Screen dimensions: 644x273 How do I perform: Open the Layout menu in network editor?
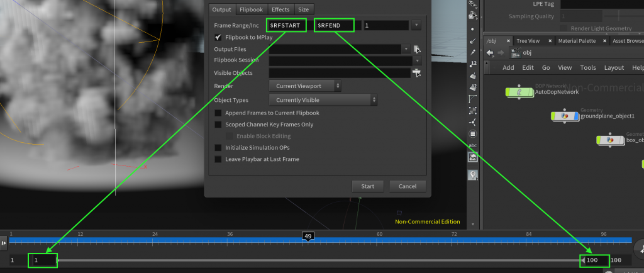pyautogui.click(x=614, y=68)
